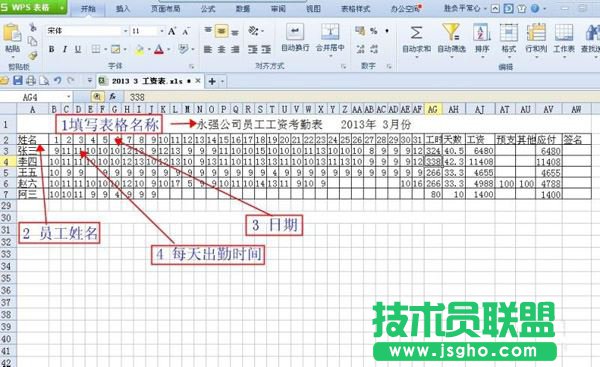Click the fill color bucket icon
Screen dimensions: 600x367
point(140,49)
